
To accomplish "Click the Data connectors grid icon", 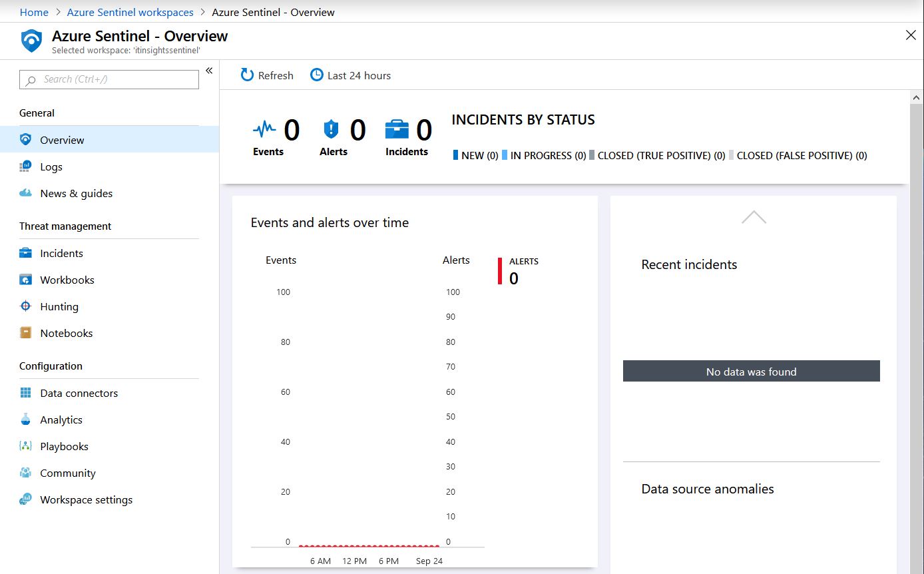I will pos(26,393).
